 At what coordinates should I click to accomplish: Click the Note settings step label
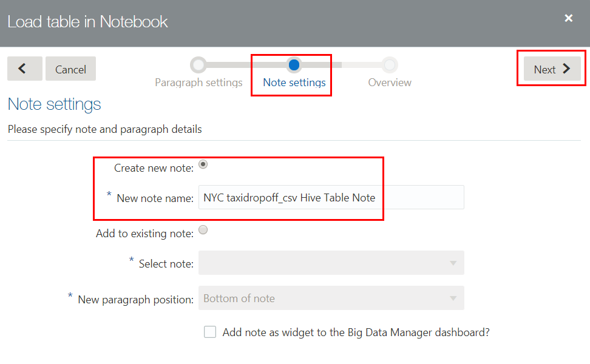click(x=294, y=83)
